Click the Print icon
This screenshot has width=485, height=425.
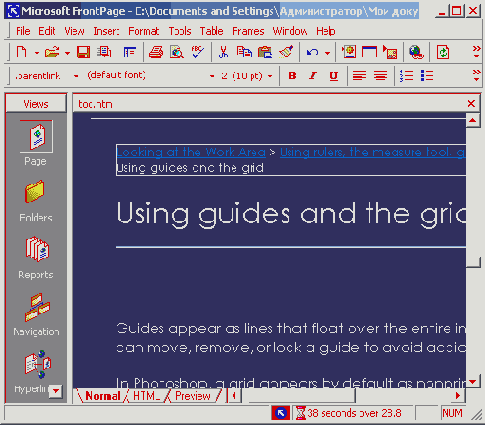click(156, 52)
